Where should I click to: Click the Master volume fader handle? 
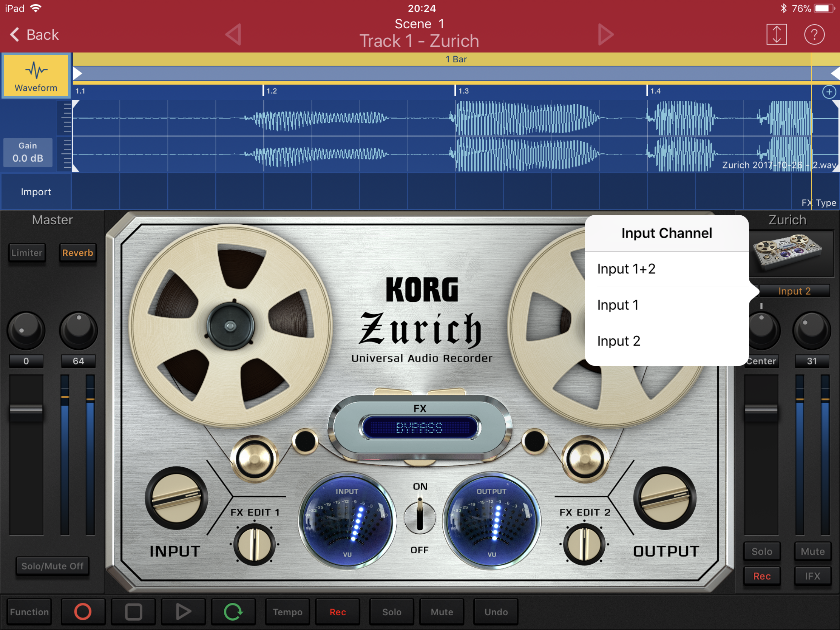(x=26, y=411)
